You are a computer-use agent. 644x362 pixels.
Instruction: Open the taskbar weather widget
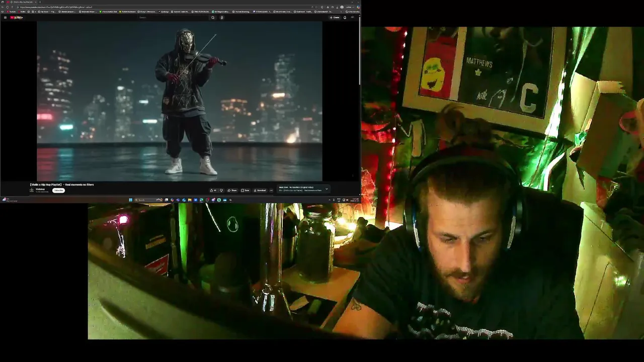point(9,200)
